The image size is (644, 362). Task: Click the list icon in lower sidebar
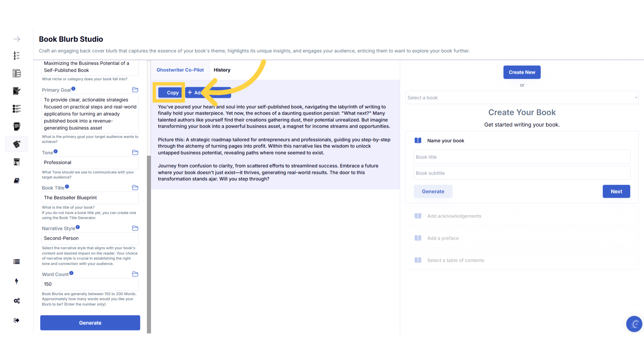16,262
